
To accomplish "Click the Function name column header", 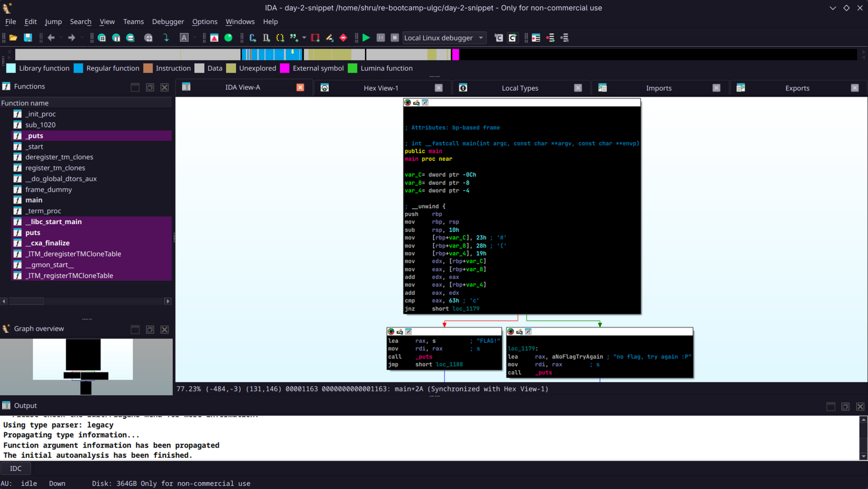I will [x=86, y=103].
